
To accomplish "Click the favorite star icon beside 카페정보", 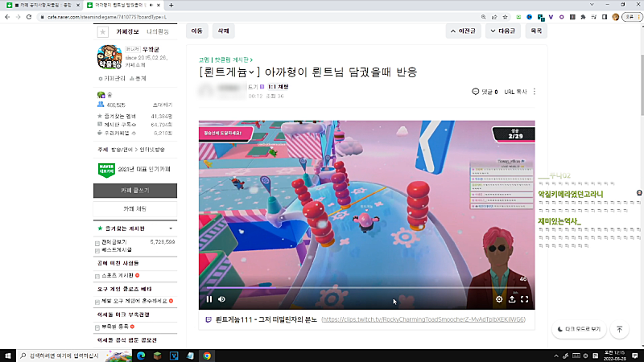I will 102,31.
